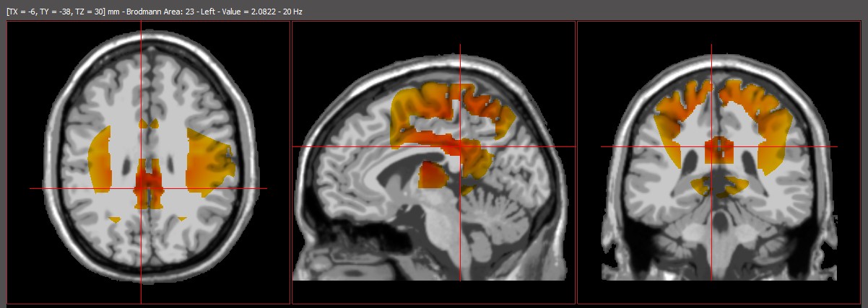Click the small yellow spot at axial lower-left
The height and width of the screenshot is (308, 868).
click(x=114, y=218)
